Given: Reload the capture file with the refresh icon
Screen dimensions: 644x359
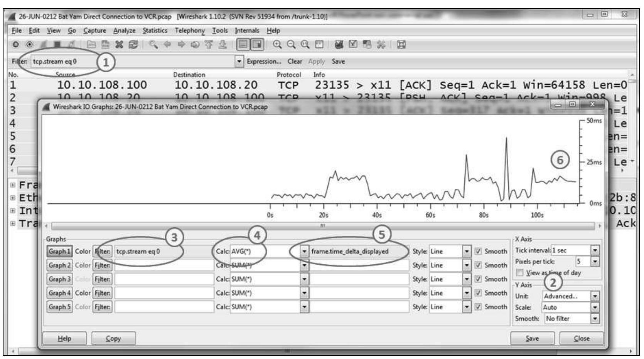Looking at the screenshot, I should (133, 43).
